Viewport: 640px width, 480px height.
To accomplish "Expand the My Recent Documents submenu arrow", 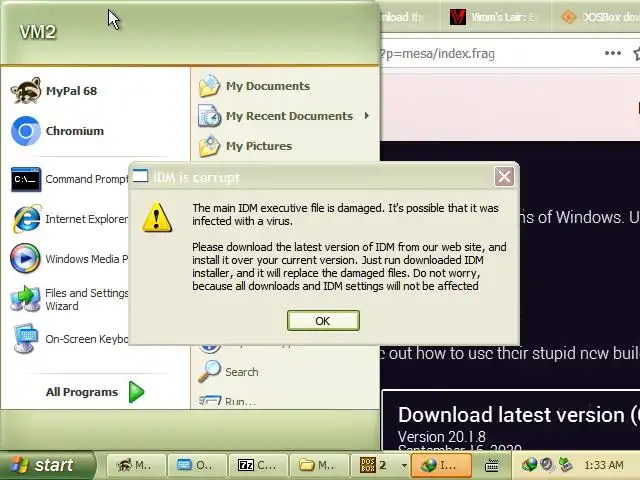I will (x=367, y=116).
